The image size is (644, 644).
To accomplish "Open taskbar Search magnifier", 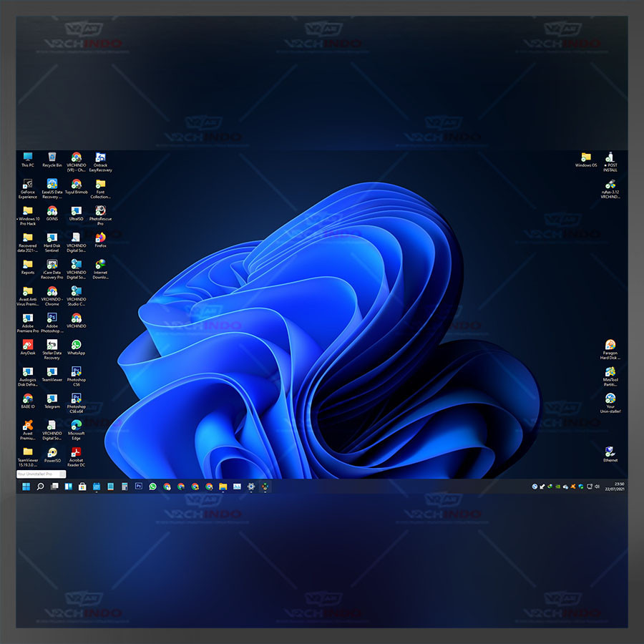I will [41, 487].
